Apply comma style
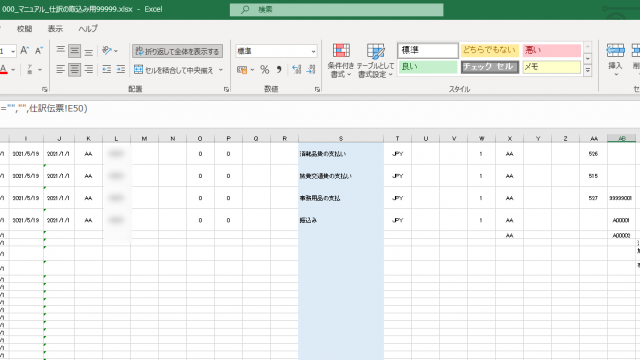The image size is (640, 360). 279,70
